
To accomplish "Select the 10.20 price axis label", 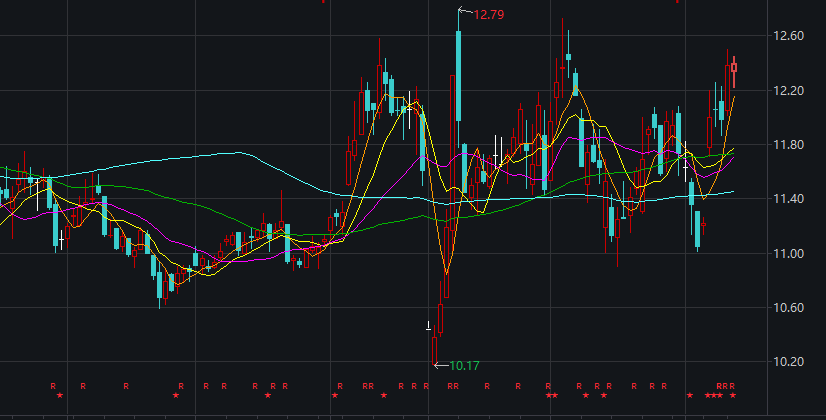I will pos(789,362).
